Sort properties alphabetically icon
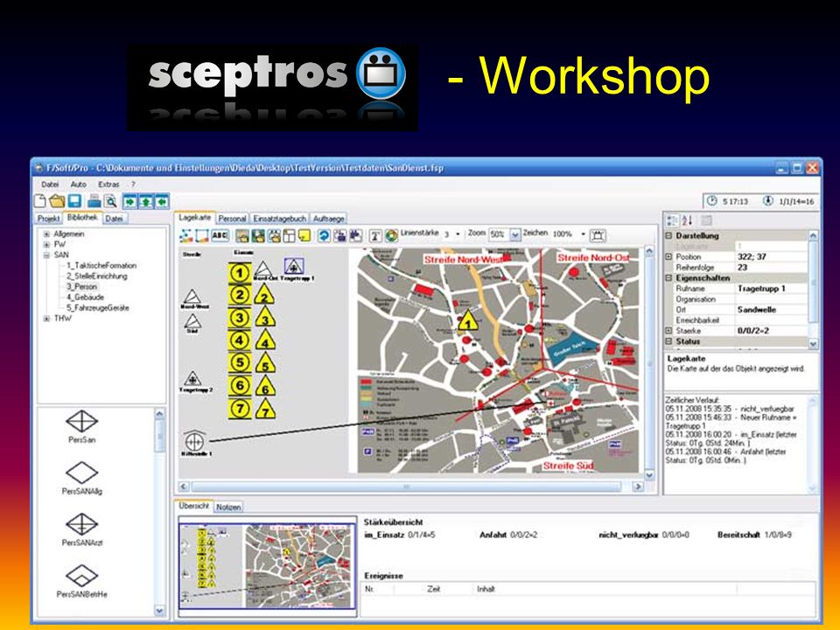 pyautogui.click(x=688, y=220)
